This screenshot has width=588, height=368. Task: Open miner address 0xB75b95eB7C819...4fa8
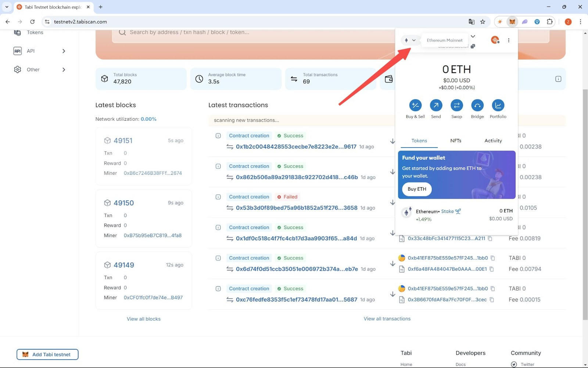153,235
